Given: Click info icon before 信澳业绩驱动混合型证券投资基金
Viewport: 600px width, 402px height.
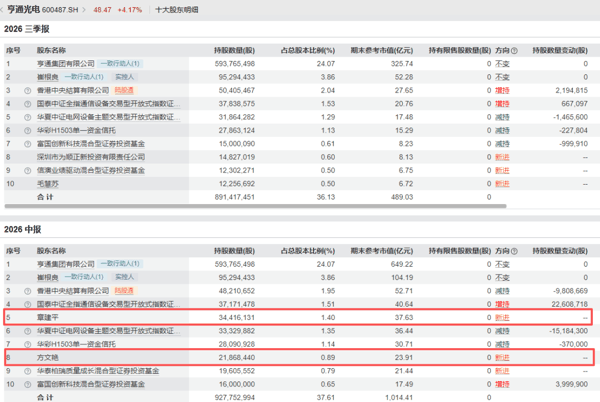Looking at the screenshot, I should (28, 171).
